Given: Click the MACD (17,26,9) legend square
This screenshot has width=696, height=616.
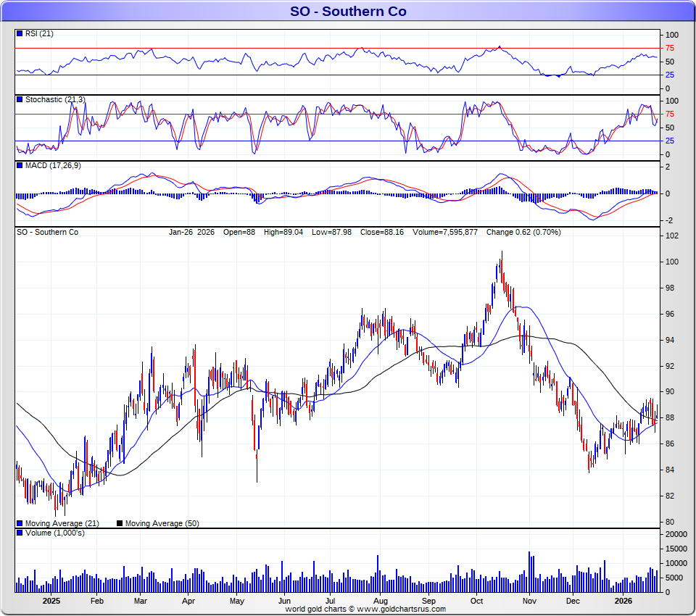Looking at the screenshot, I should (x=20, y=166).
